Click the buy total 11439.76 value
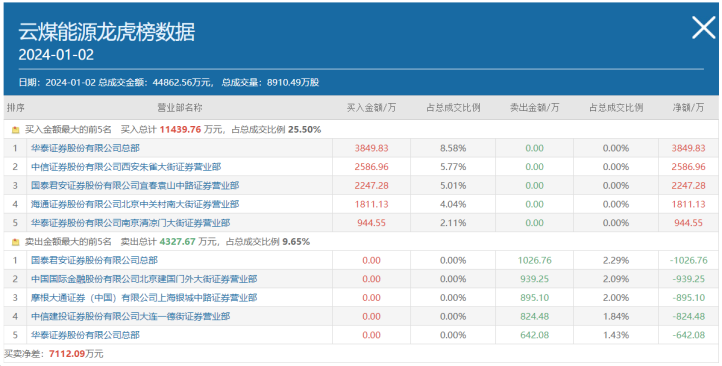The height and width of the screenshot is (366, 722). 180,130
